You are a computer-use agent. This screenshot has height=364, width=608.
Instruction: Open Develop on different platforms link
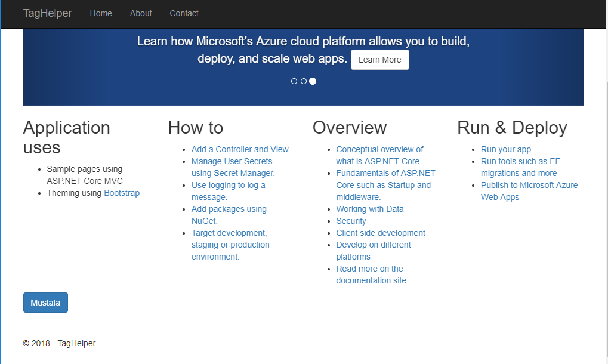tap(374, 251)
